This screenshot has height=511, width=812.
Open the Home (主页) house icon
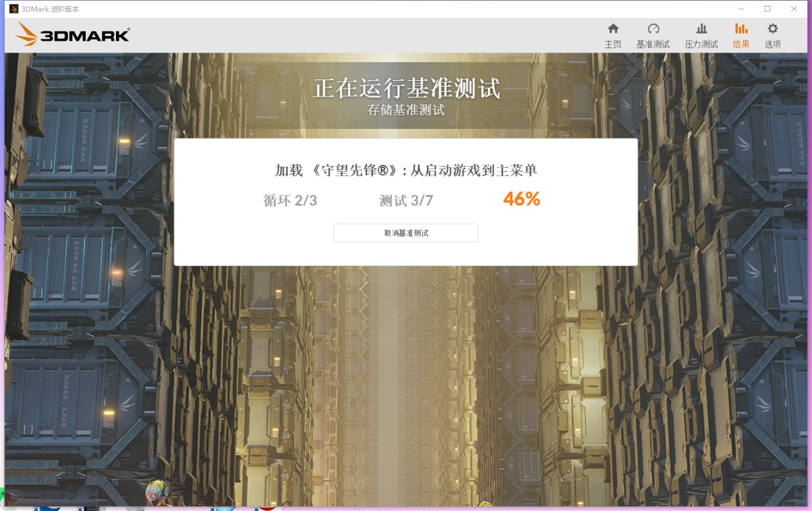(x=613, y=29)
